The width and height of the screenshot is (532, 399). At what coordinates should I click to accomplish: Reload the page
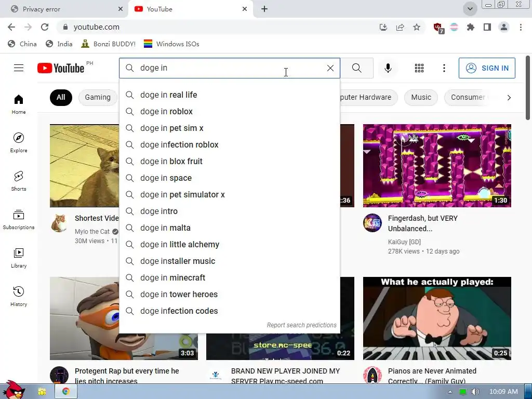(45, 27)
